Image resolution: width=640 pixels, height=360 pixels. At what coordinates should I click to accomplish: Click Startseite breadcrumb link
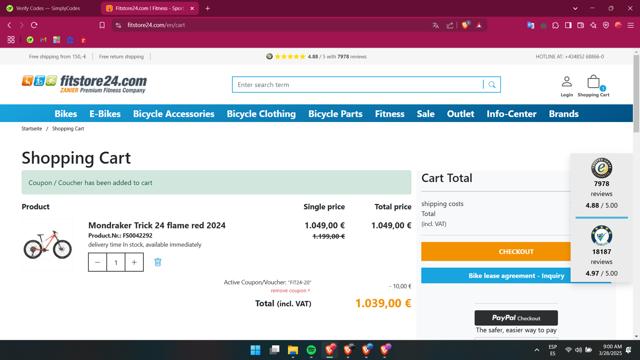point(32,129)
